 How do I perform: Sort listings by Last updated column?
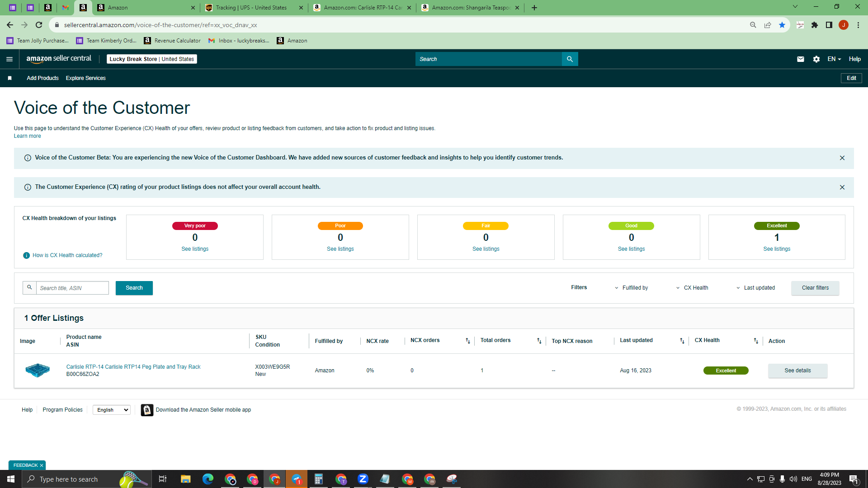click(x=682, y=341)
